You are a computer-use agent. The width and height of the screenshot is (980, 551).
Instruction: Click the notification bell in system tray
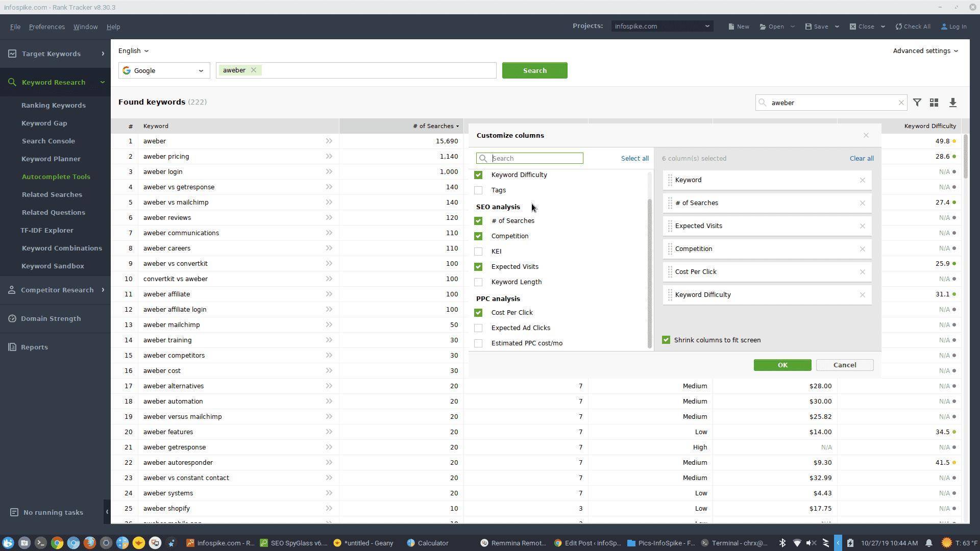point(929,543)
